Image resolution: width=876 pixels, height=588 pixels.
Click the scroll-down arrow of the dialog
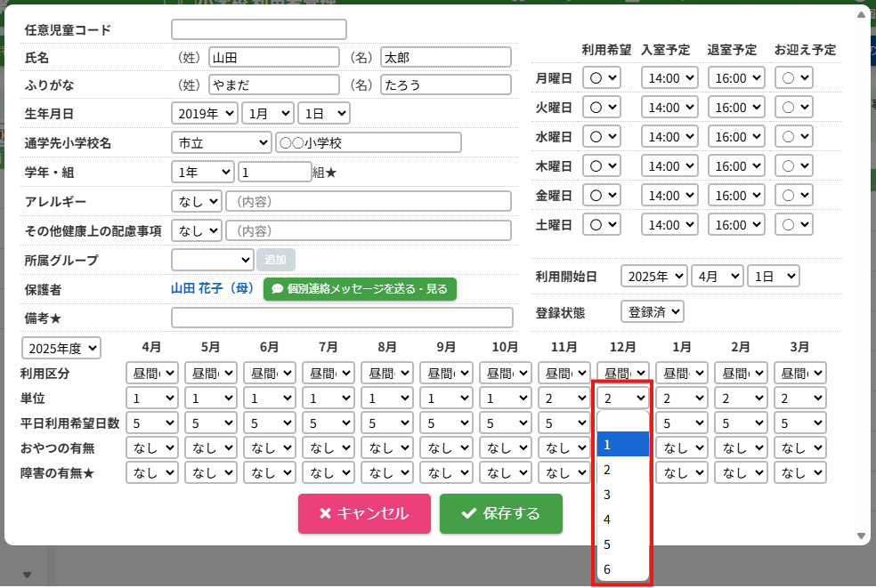pos(861,536)
